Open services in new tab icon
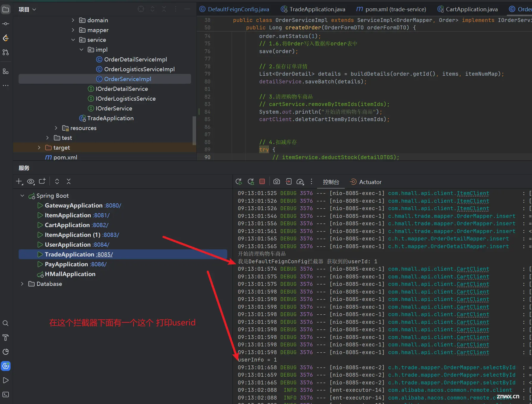Screen dimensions: 532x404 tap(42, 181)
